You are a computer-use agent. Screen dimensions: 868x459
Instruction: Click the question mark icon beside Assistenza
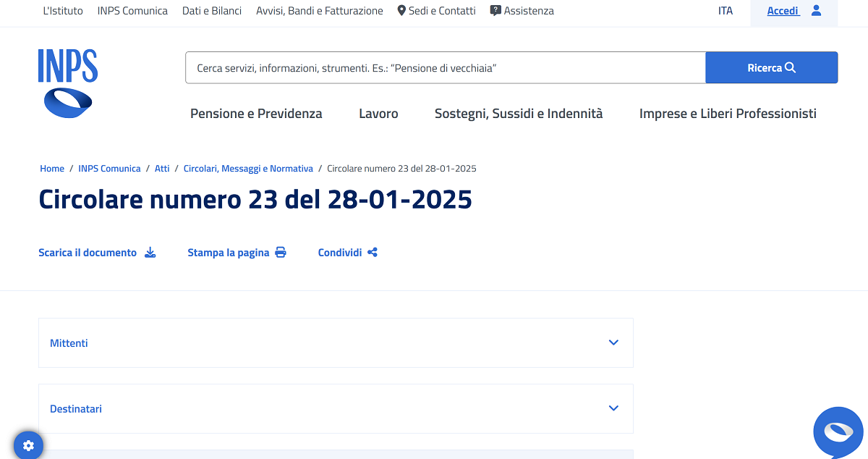[495, 10]
